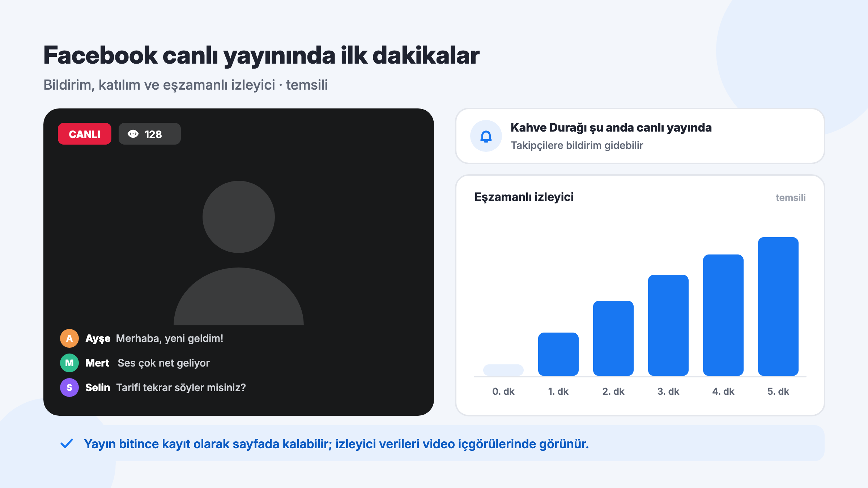Click the '1. dk' axis label

tap(558, 391)
